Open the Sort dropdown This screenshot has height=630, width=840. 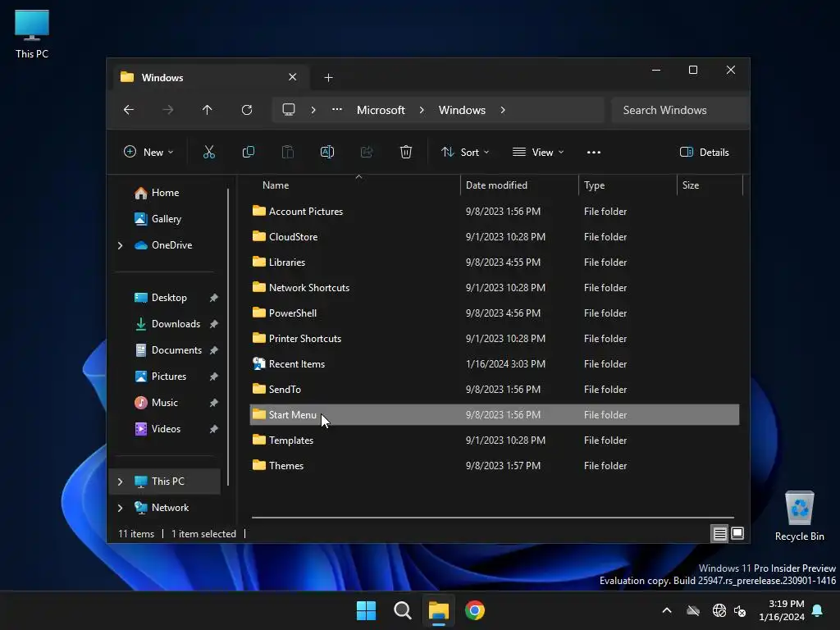click(x=465, y=152)
